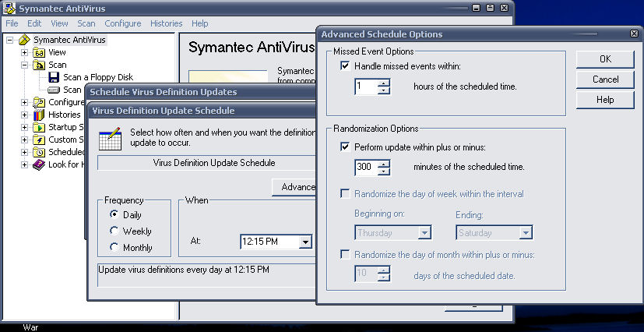Expand the Scheduled Scans tree node
This screenshot has height=332, width=644.
(x=25, y=153)
